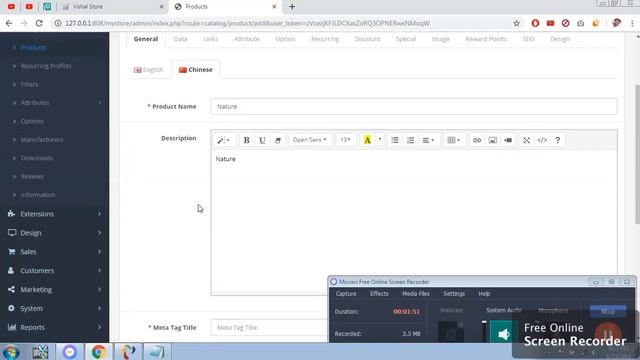Open Recurring Profiles in the sidebar
The width and height of the screenshot is (640, 360).
coord(46,66)
